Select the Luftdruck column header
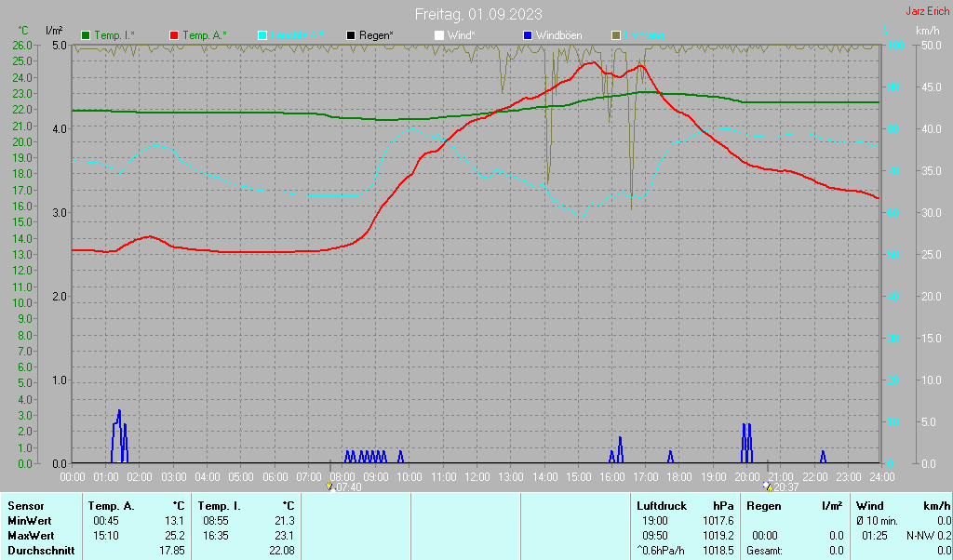953x560 pixels. [662, 506]
